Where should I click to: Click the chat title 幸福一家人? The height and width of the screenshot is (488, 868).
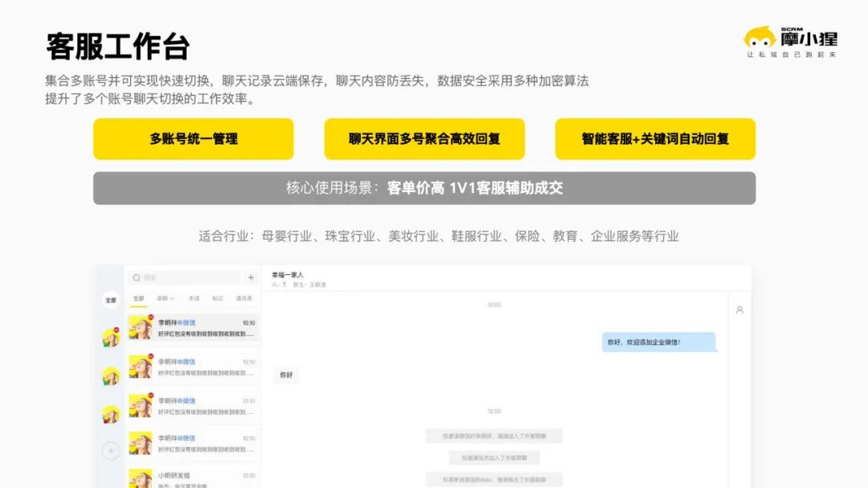(x=287, y=275)
